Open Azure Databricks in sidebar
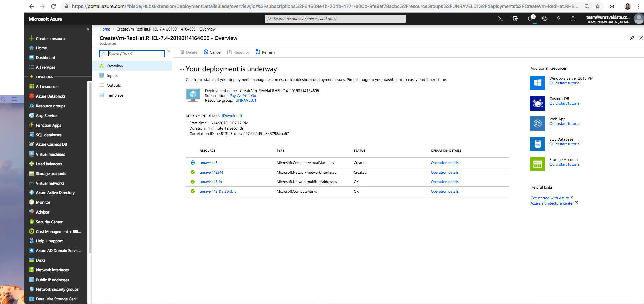Screen dimensions: 644x304 (51, 96)
